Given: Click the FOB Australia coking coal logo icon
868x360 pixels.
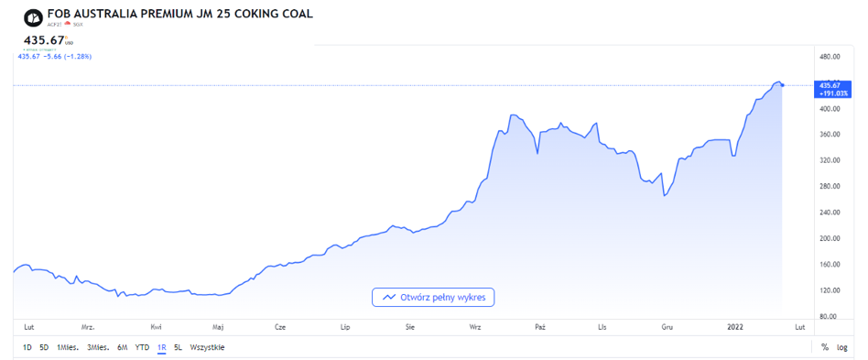Looking at the screenshot, I should [x=33, y=17].
